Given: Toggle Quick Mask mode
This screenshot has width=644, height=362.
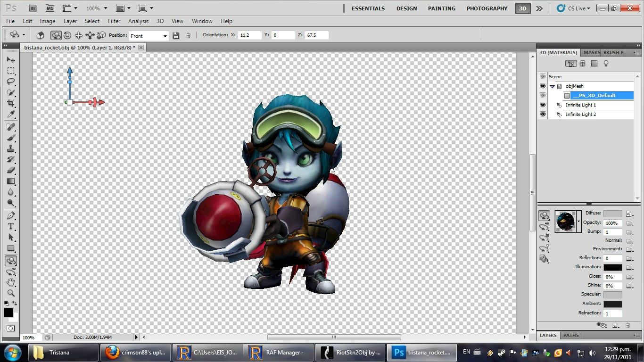Looking at the screenshot, I should (10, 328).
